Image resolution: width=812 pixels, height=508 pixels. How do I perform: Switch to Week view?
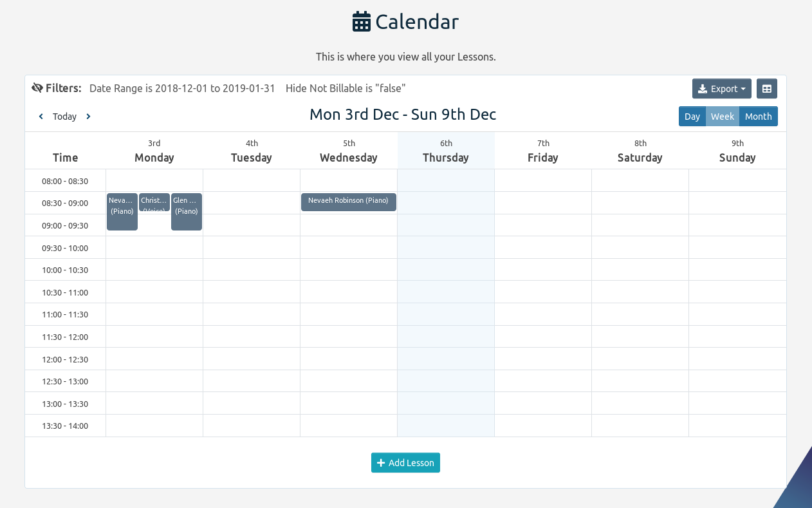pos(722,117)
